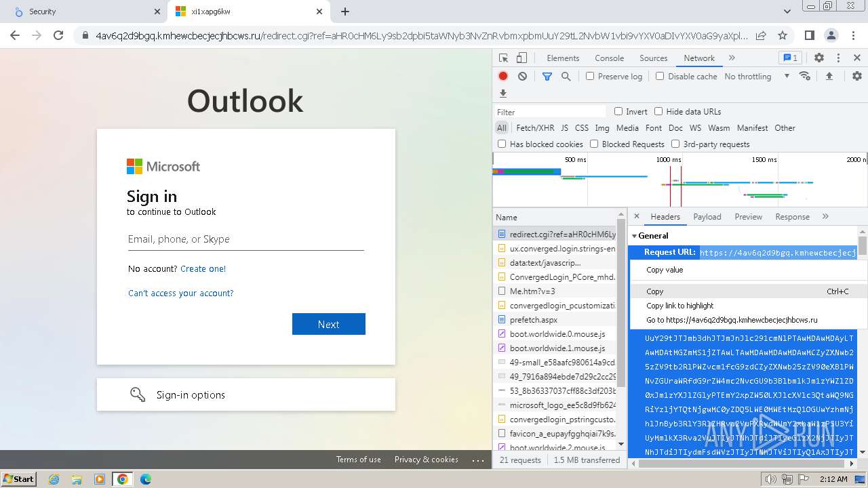Click the network Filter text box

[x=551, y=112]
